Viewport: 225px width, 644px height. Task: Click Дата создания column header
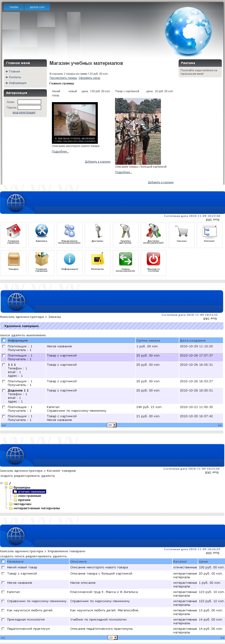pyautogui.click(x=193, y=340)
